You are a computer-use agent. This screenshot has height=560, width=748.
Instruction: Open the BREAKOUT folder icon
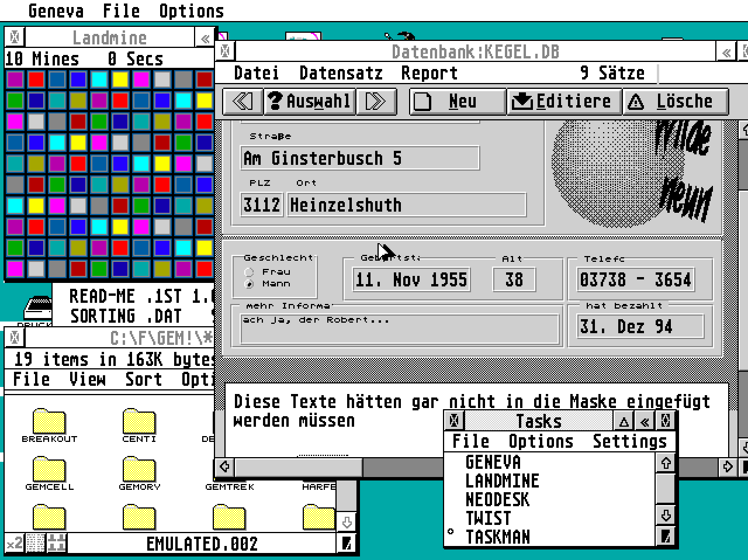(x=49, y=422)
